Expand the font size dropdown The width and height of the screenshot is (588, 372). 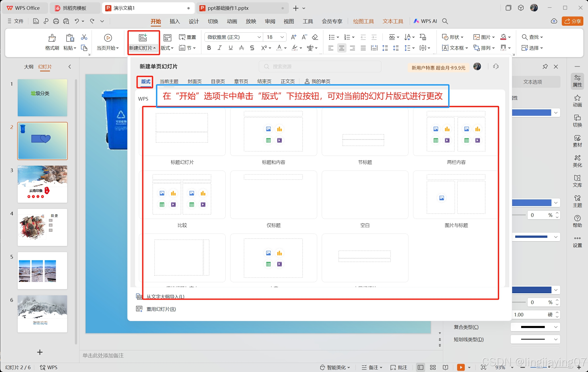tap(282, 37)
